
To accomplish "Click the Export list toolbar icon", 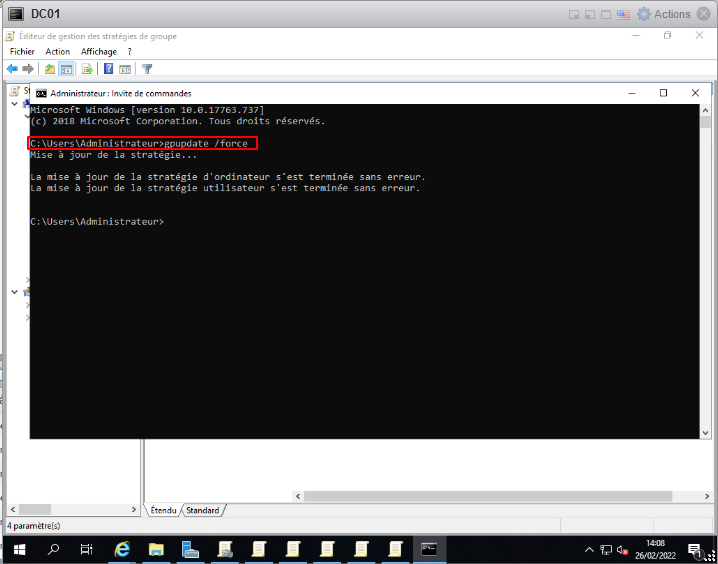I will pos(87,69).
